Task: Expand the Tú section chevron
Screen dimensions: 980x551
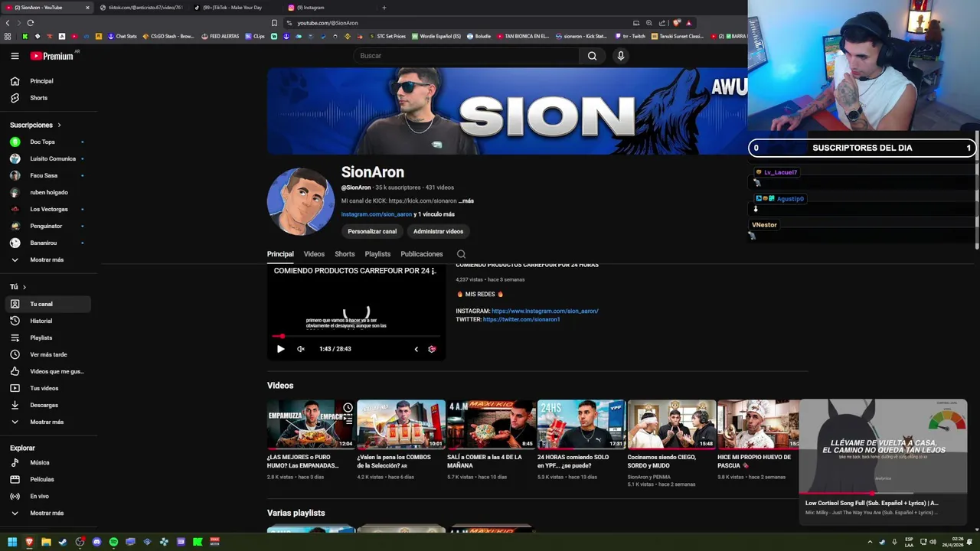Action: click(x=24, y=287)
